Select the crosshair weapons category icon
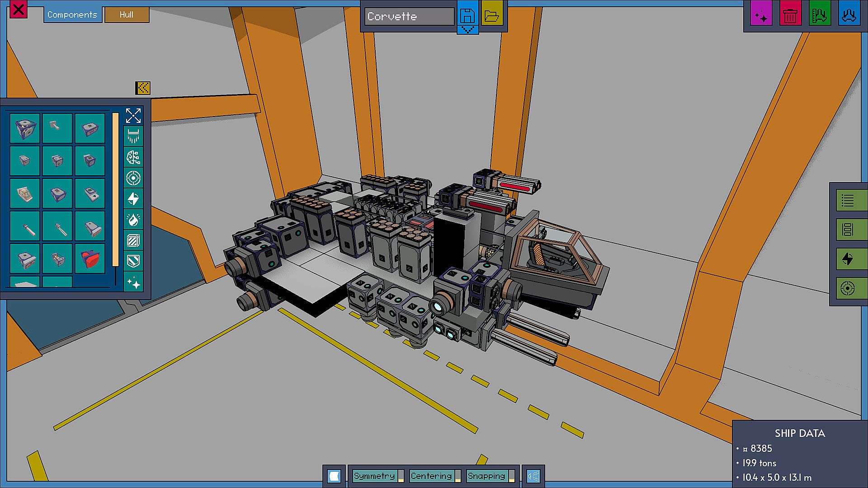The height and width of the screenshot is (488, 868). coord(133,178)
